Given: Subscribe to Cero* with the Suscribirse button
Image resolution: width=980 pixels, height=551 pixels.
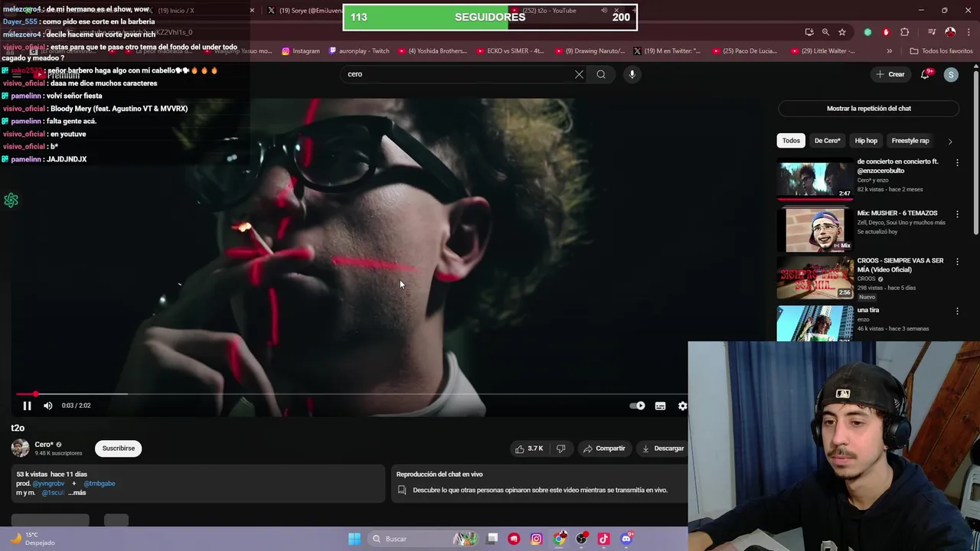Looking at the screenshot, I should (119, 448).
